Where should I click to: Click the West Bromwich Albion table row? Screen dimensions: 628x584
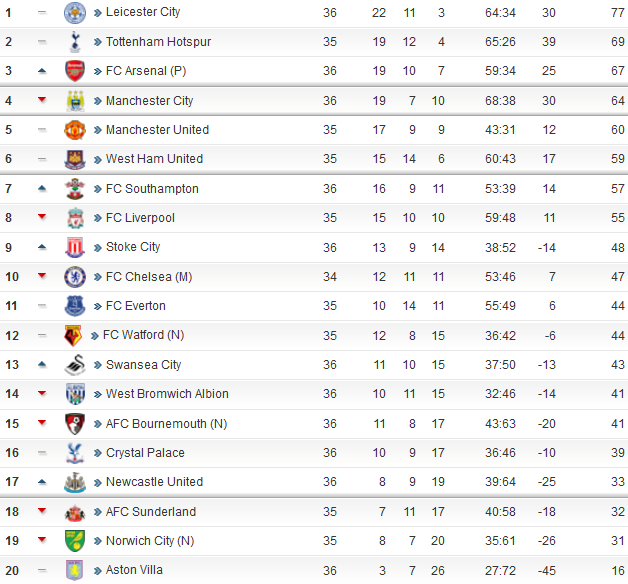[314, 394]
